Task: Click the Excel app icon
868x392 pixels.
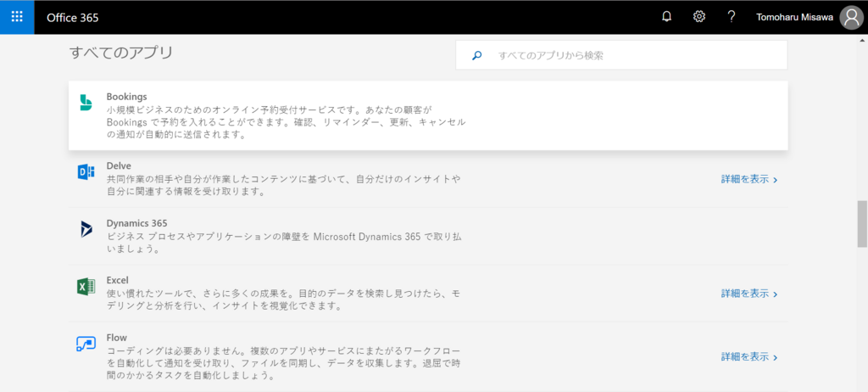Action: [x=86, y=287]
